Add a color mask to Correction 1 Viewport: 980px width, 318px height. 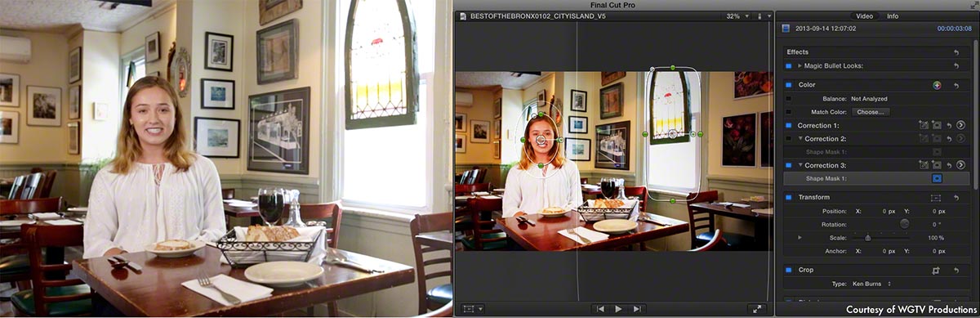[924, 125]
